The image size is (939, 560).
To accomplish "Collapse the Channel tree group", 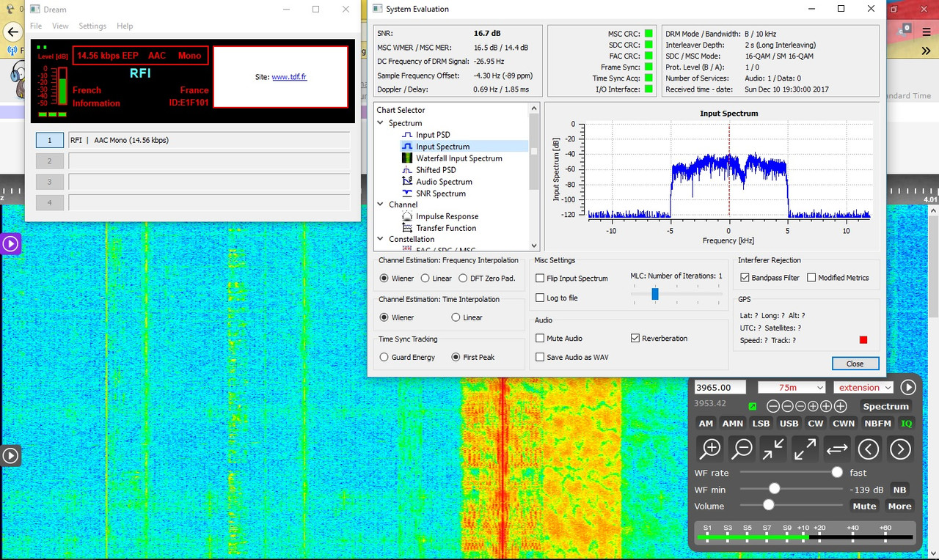I will (381, 205).
